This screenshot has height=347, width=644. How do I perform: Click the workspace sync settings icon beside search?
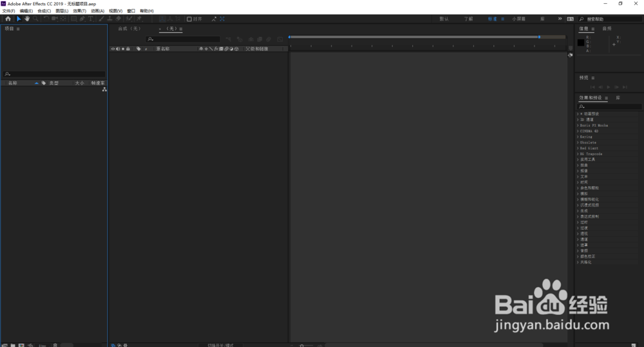point(570,19)
